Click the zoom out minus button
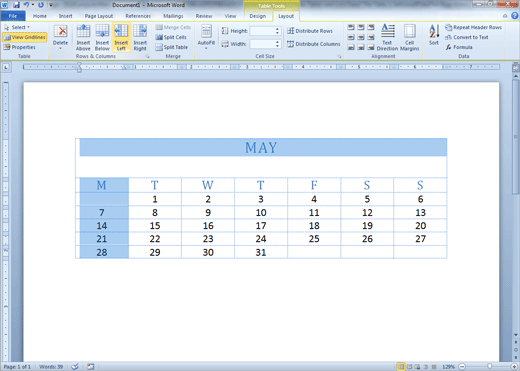 (x=462, y=367)
